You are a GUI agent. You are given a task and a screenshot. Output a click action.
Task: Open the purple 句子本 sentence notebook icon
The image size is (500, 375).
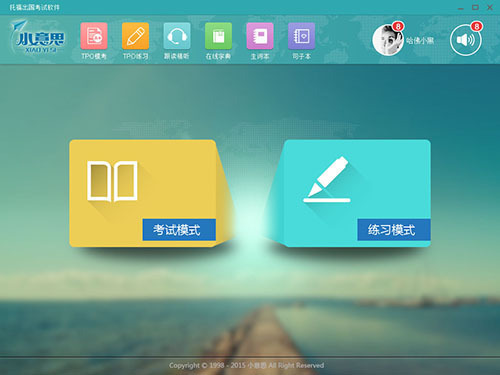[x=301, y=36]
